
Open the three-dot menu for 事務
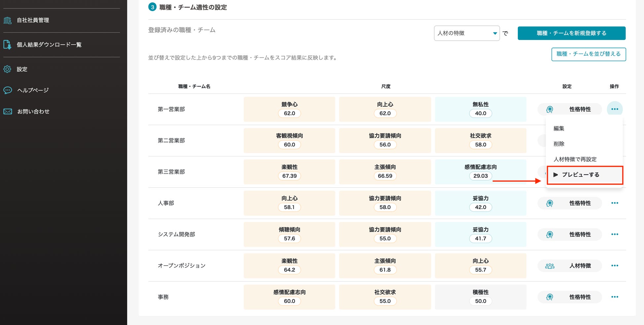(614, 297)
